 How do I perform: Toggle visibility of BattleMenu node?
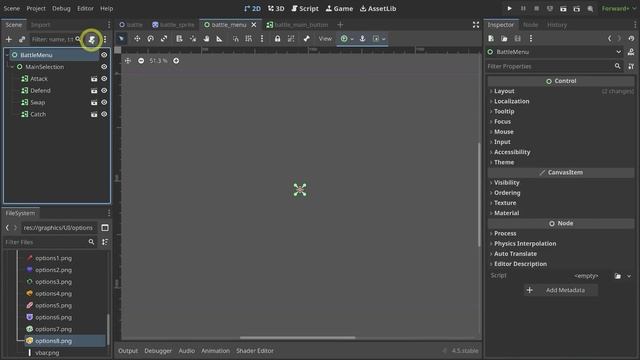coord(104,55)
